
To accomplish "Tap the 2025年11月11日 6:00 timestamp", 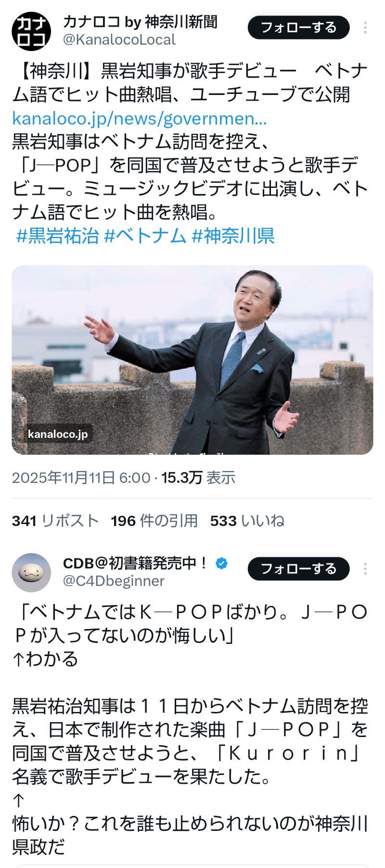I will coord(81,478).
